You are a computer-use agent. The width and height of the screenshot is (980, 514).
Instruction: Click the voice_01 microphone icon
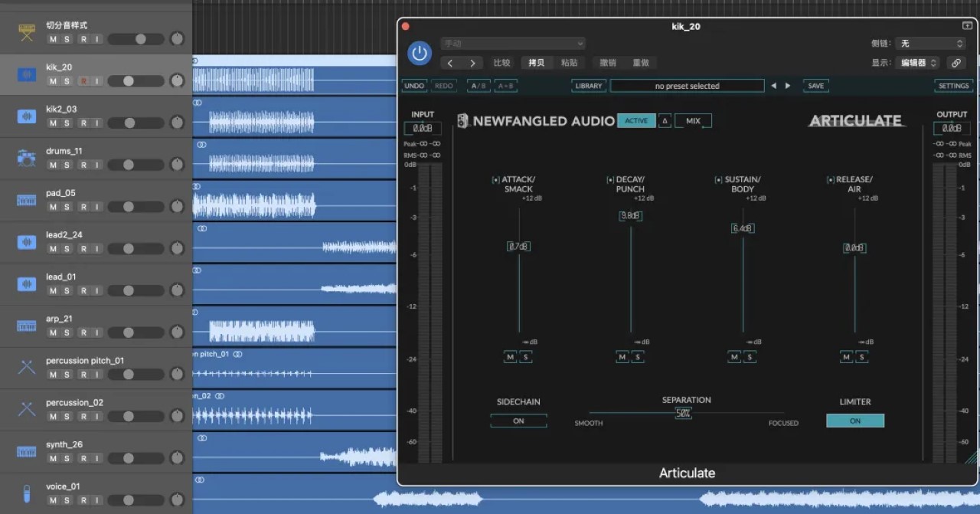27,493
